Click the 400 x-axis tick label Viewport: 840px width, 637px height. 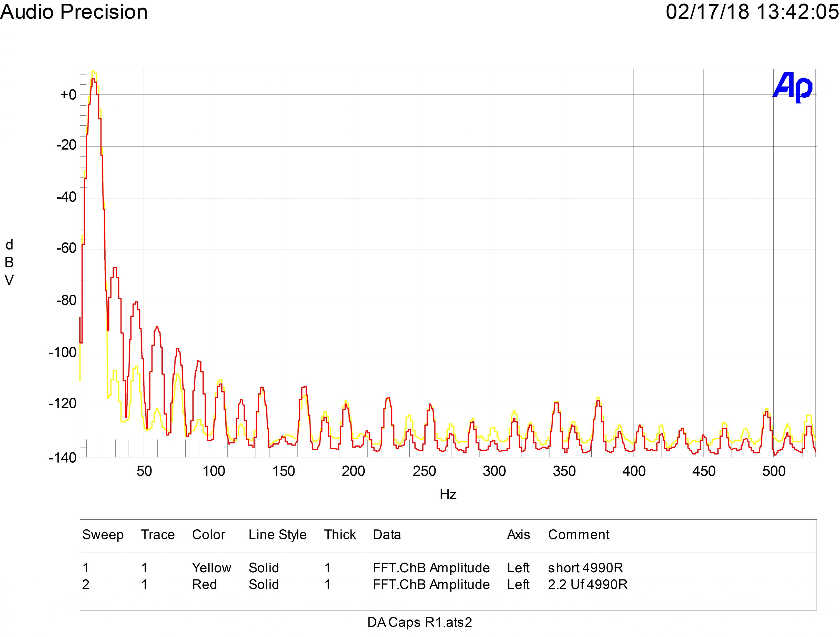point(634,471)
